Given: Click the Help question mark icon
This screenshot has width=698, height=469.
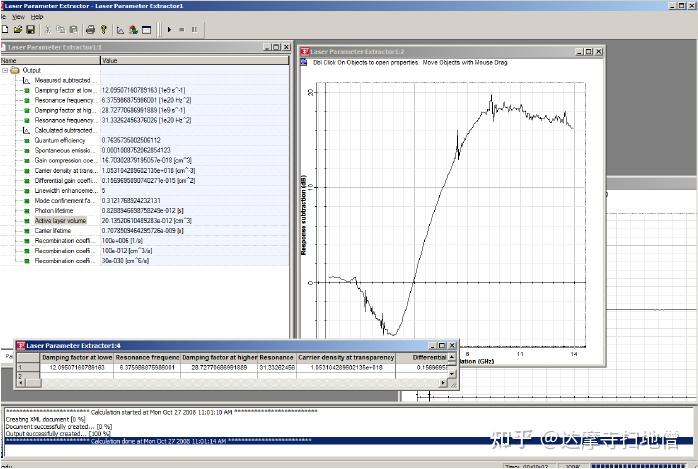Looking at the screenshot, I should click(103, 30).
